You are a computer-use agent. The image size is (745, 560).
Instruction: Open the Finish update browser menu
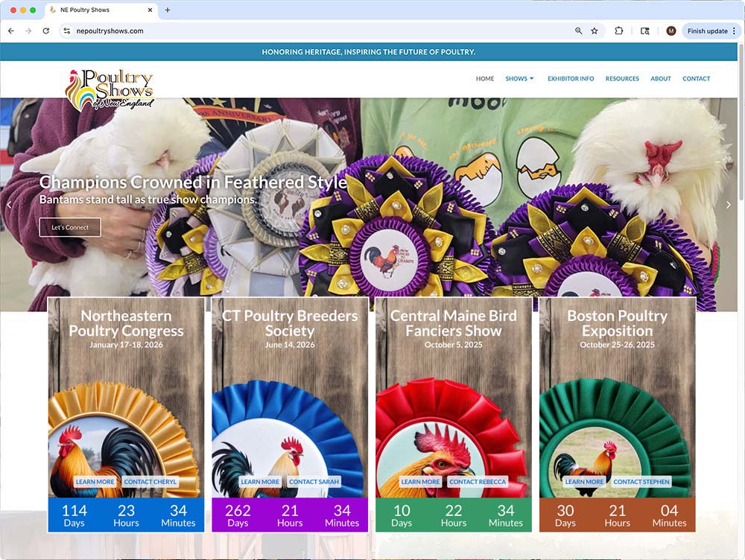[711, 31]
